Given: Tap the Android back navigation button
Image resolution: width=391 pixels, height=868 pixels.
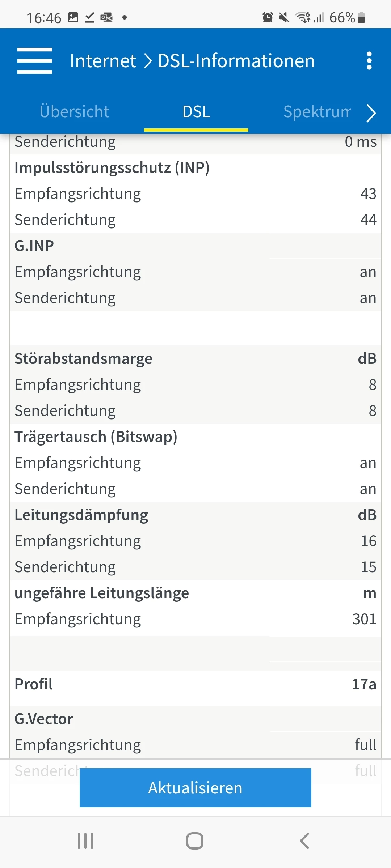Looking at the screenshot, I should pyautogui.click(x=304, y=841).
